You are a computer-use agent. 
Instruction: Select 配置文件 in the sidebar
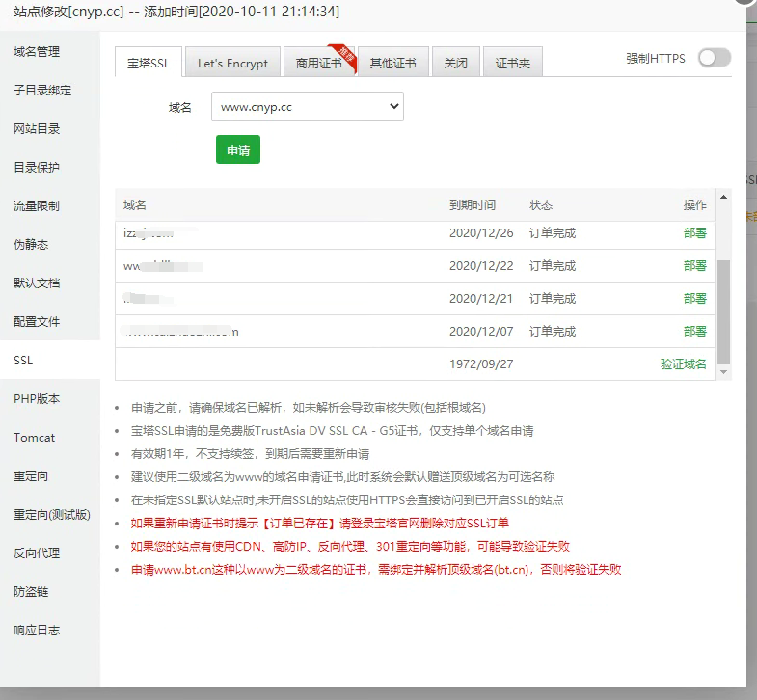[37, 322]
